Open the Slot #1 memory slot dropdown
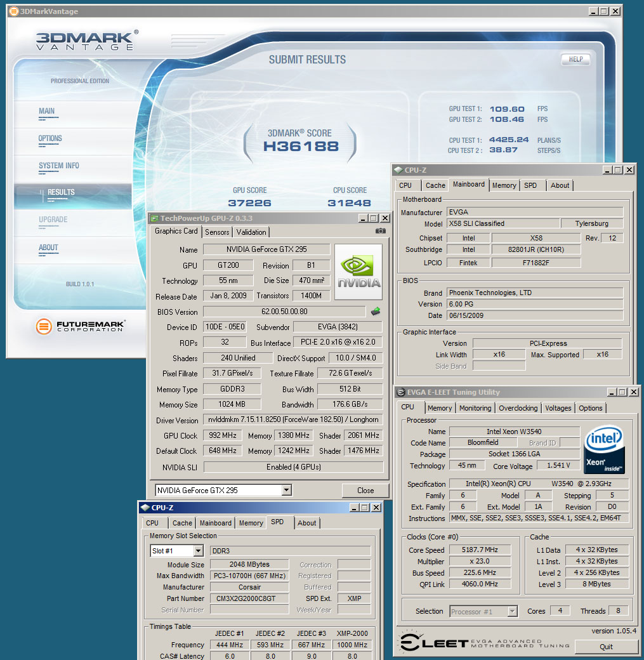 tap(198, 551)
